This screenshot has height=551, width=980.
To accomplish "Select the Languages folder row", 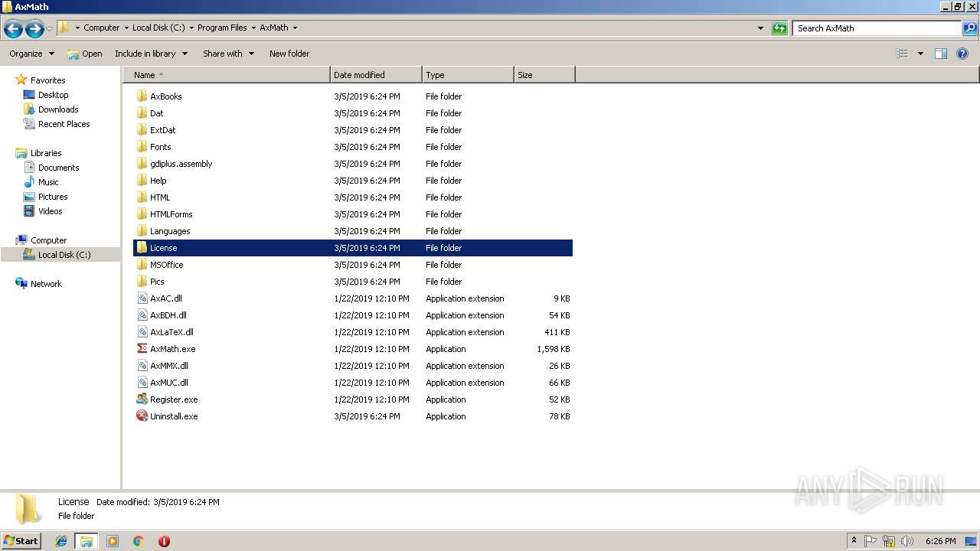I will (x=353, y=231).
